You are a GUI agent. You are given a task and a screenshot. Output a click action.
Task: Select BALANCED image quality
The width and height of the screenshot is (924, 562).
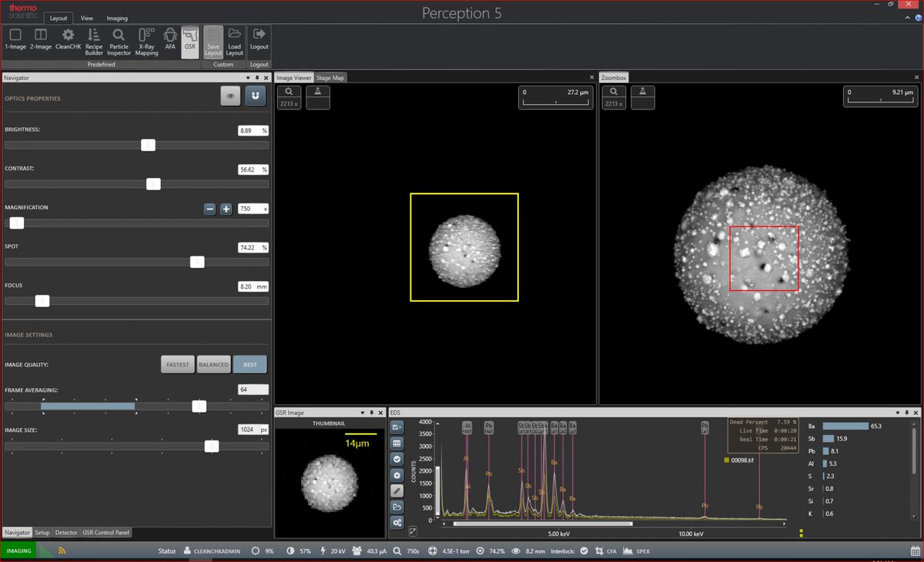coord(213,364)
